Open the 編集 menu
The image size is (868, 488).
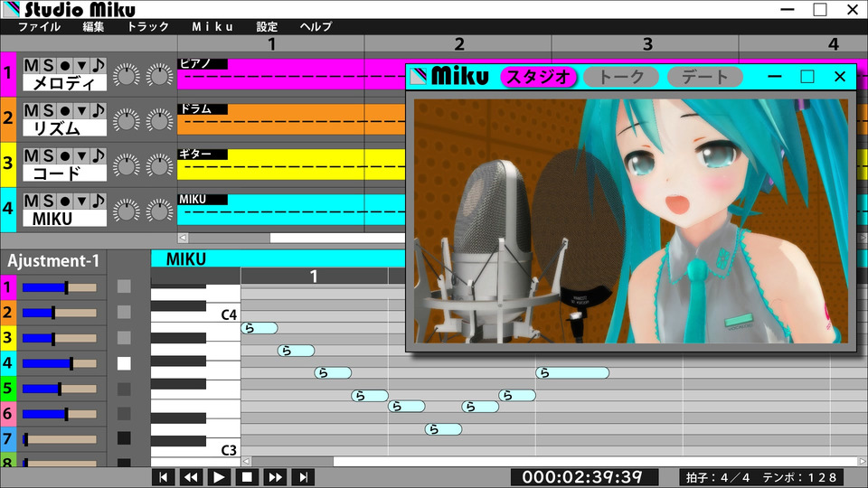click(x=93, y=26)
